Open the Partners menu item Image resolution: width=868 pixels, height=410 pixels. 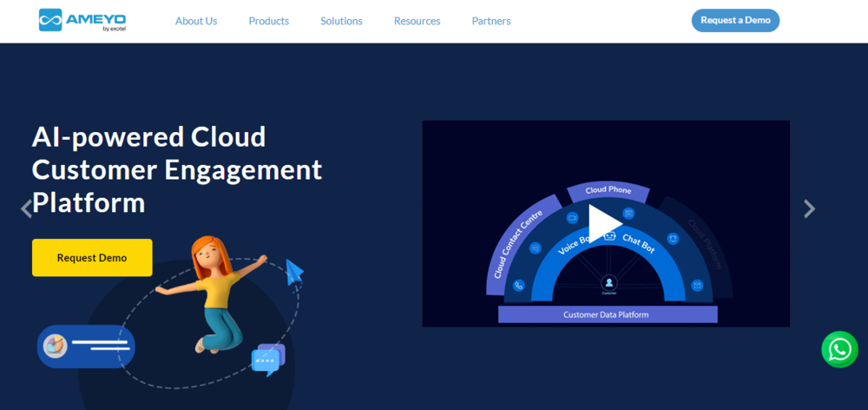coord(491,21)
